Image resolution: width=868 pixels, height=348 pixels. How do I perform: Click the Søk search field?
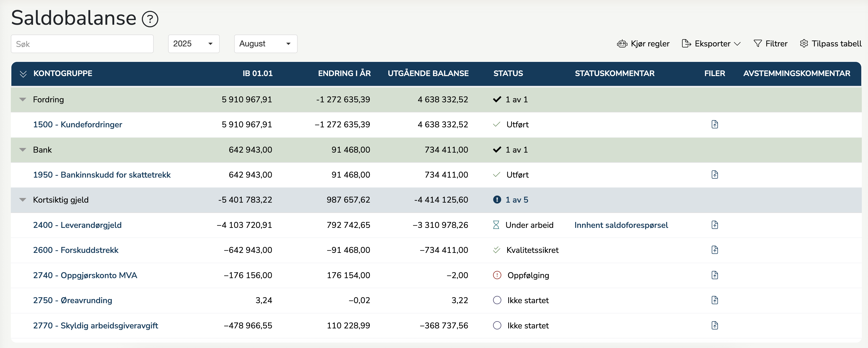click(x=82, y=44)
